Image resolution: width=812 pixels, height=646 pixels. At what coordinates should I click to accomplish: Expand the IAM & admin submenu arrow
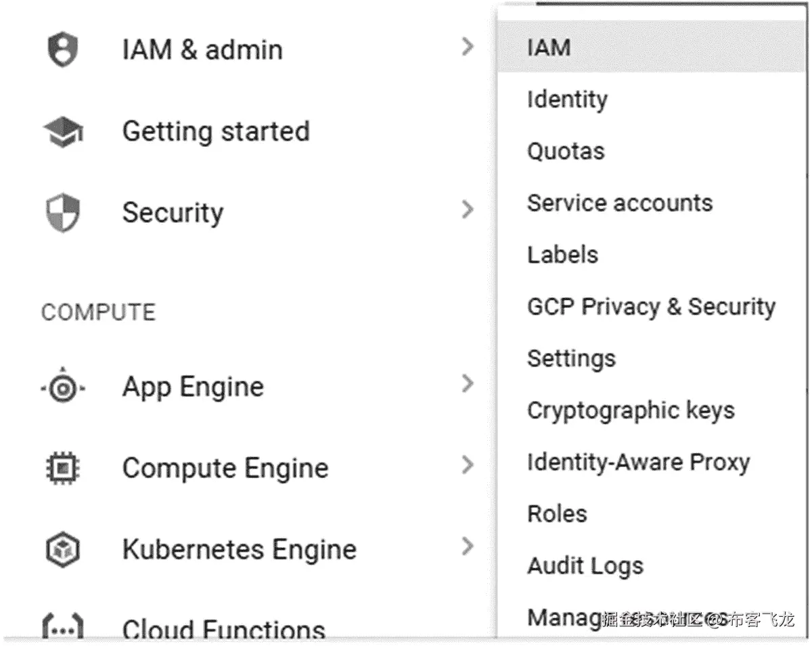[x=467, y=47]
